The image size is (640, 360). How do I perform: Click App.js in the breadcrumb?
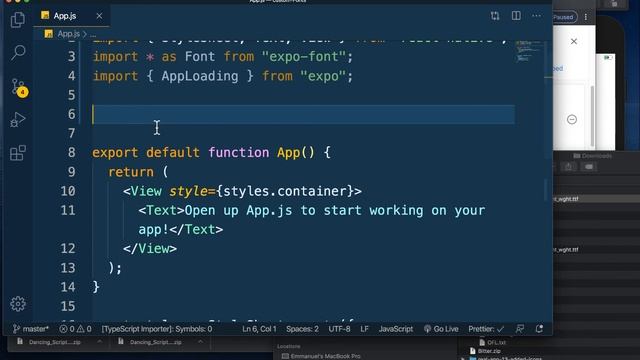click(x=68, y=34)
